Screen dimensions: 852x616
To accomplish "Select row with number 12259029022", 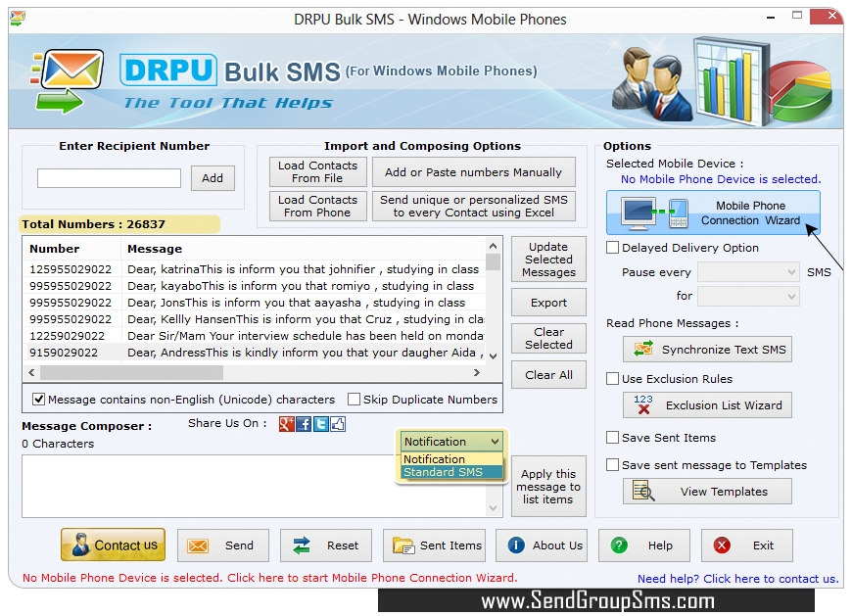I will (x=255, y=336).
